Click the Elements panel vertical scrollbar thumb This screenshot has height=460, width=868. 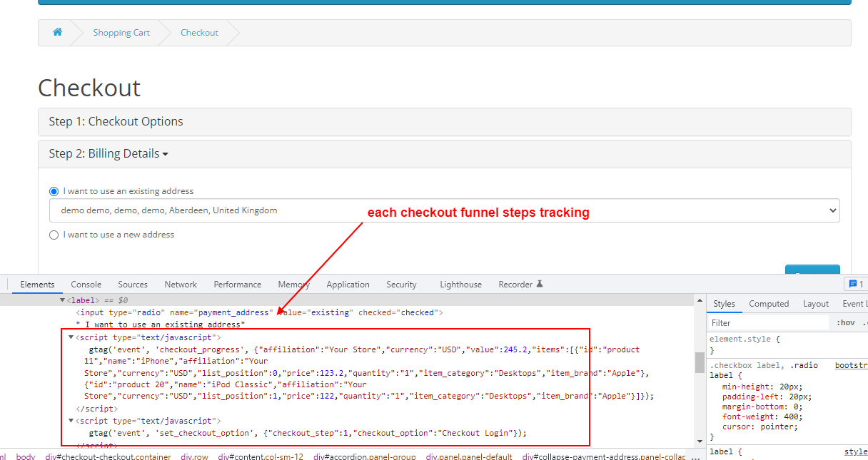pos(700,362)
